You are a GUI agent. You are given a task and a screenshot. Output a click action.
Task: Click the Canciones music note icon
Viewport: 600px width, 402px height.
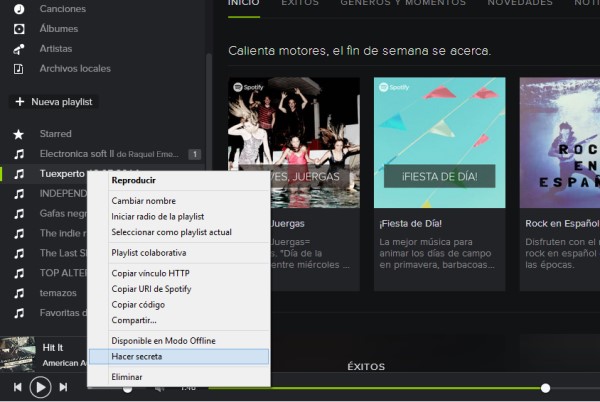[19, 9]
